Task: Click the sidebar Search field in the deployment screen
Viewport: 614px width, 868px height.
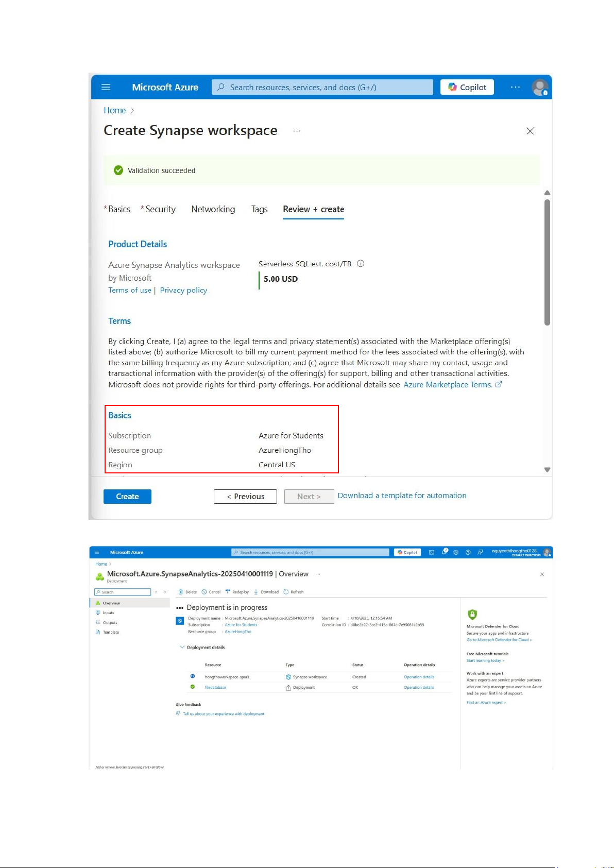Action: pyautogui.click(x=123, y=592)
